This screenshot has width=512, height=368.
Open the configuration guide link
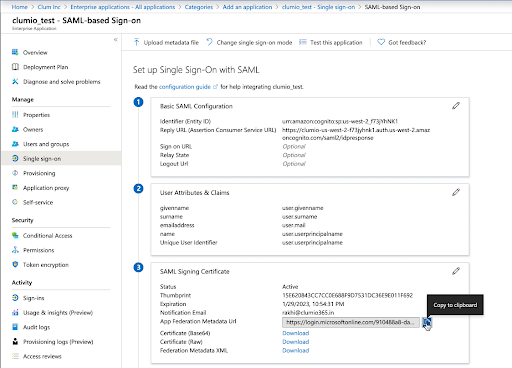185,87
